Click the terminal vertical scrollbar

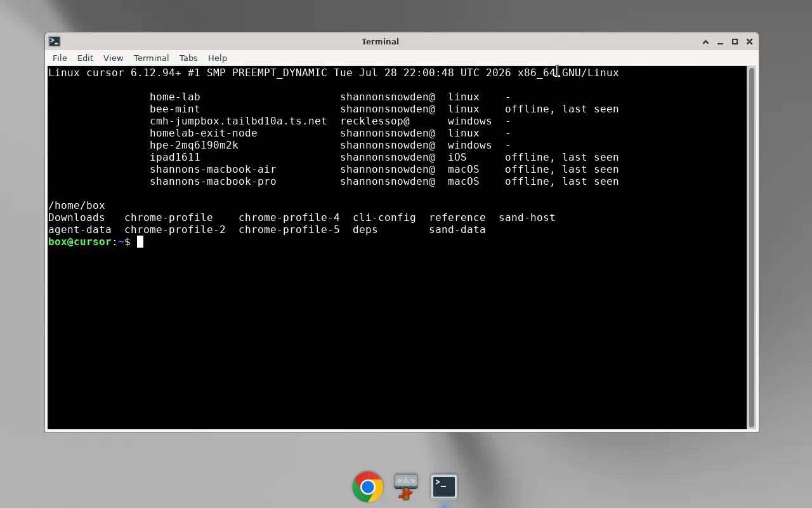[x=752, y=248]
